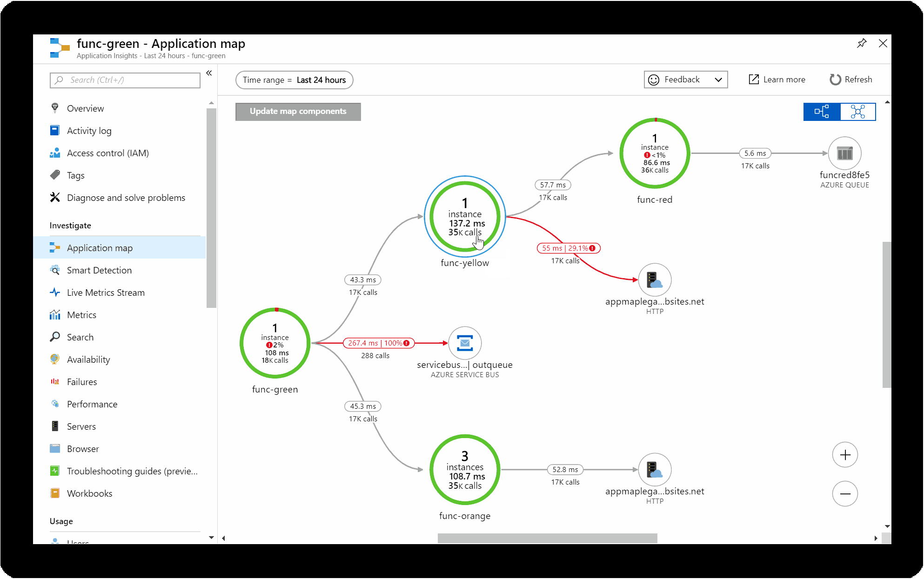Click the Diagnose and solve problems wrench icon

coord(55,198)
